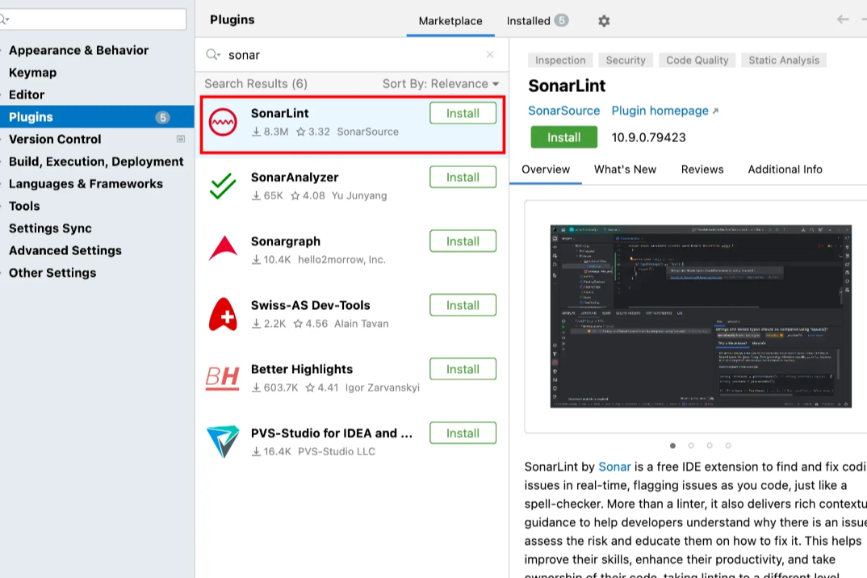Viewport: 867px width, 578px height.
Task: Select Build, Execution, Deployment category
Action: click(x=97, y=162)
